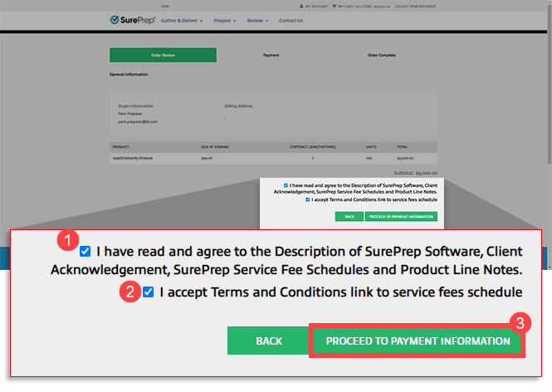The image size is (552, 392).
Task: Select the Payment step tab
Action: pos(271,56)
